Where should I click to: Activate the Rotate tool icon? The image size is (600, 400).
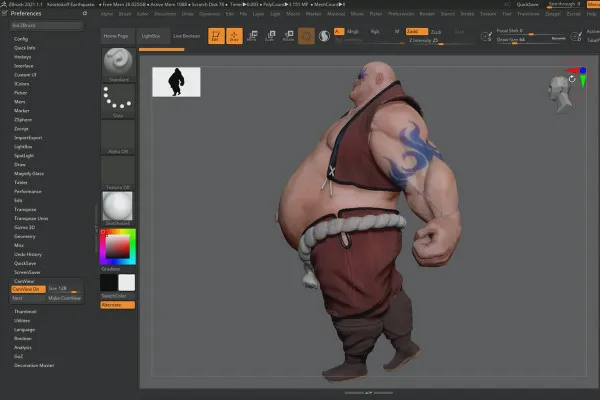[x=288, y=36]
